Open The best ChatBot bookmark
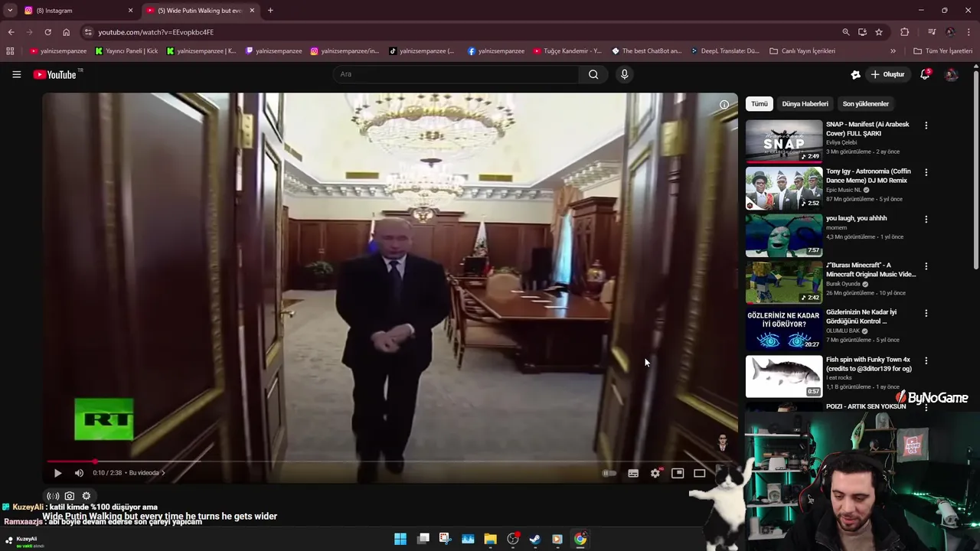Image resolution: width=980 pixels, height=551 pixels. click(x=647, y=51)
